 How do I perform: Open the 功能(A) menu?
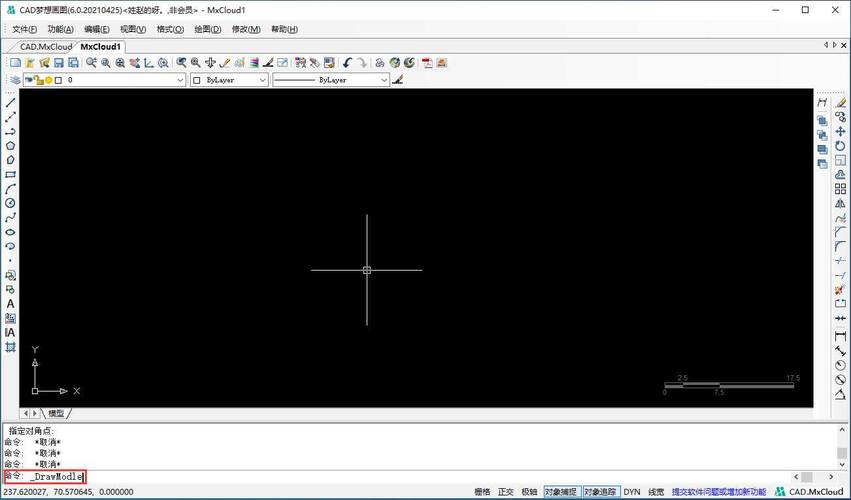click(x=61, y=29)
